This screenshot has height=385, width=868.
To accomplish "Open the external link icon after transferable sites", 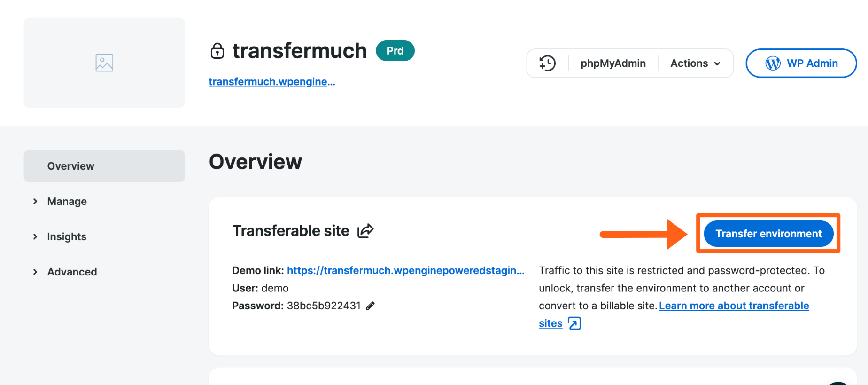I will tap(574, 323).
